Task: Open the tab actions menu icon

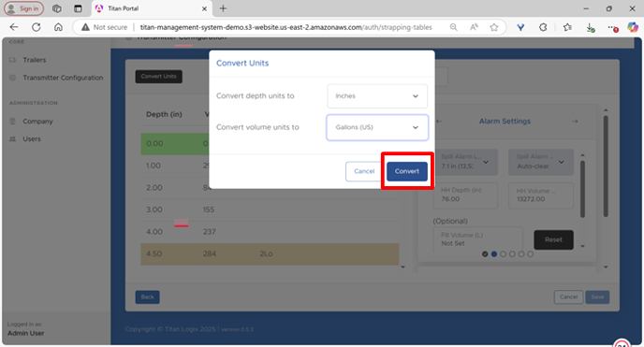Action: 78,8
